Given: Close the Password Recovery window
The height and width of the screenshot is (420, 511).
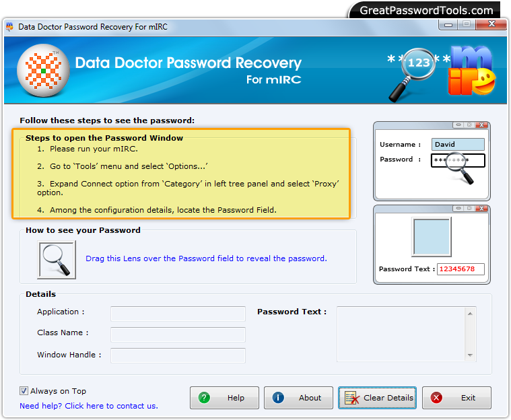Looking at the screenshot, I should [491, 24].
